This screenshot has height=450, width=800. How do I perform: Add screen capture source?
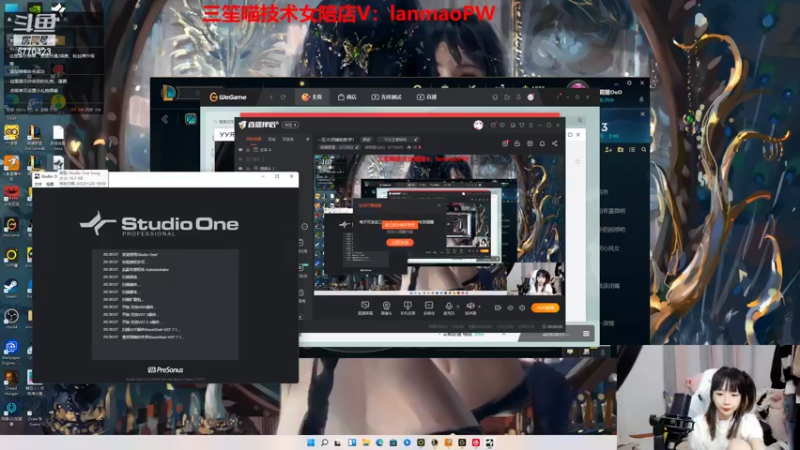coord(365,308)
